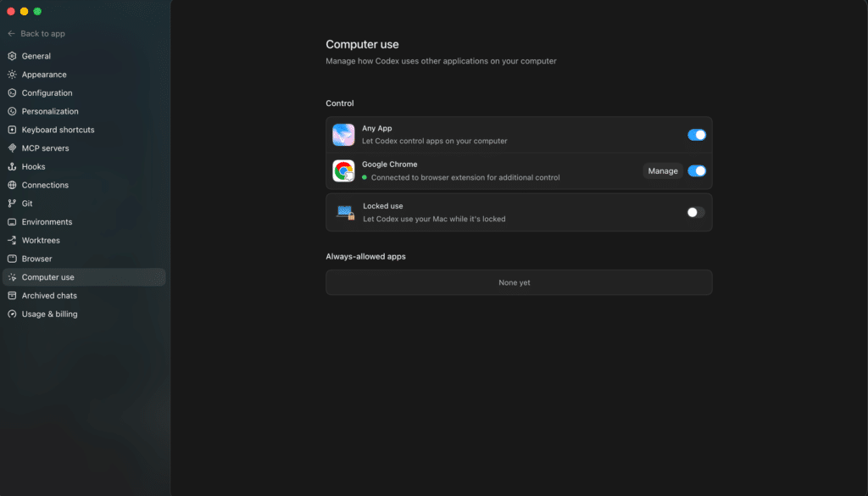Viewport: 868px width, 496px height.
Task: Open Connections via its globe icon
Action: tap(12, 185)
